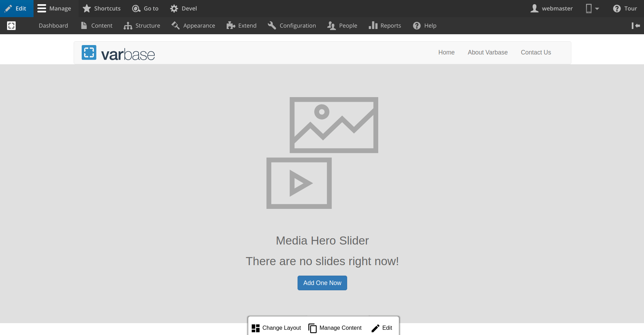Open the Help menu entry
Image resolution: width=644 pixels, height=335 pixels.
coord(424,25)
